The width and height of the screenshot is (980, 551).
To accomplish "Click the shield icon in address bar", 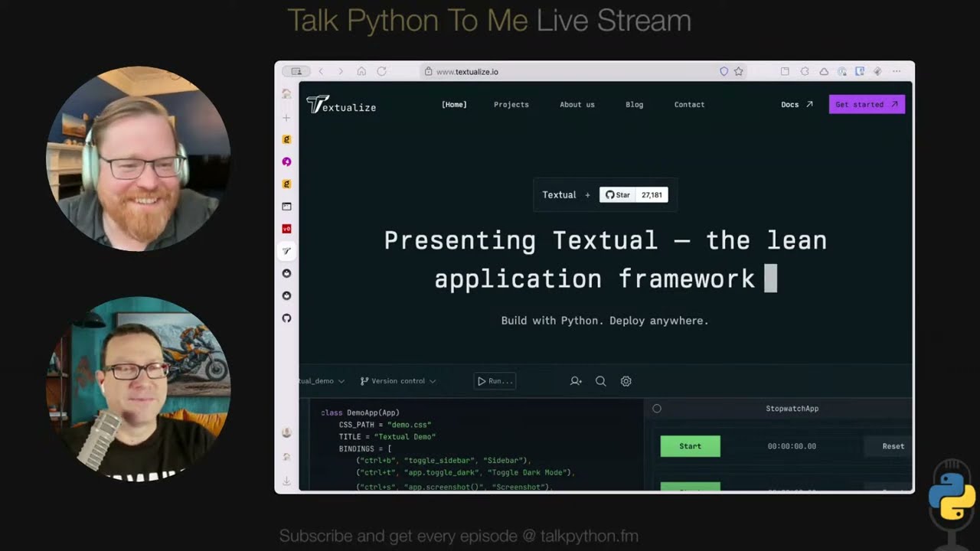I will point(724,71).
